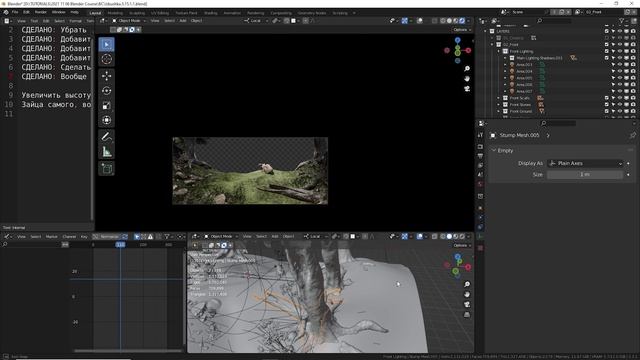This screenshot has height=360, width=640.
Task: Select the Rotate tool
Action: pyautogui.click(x=107, y=91)
